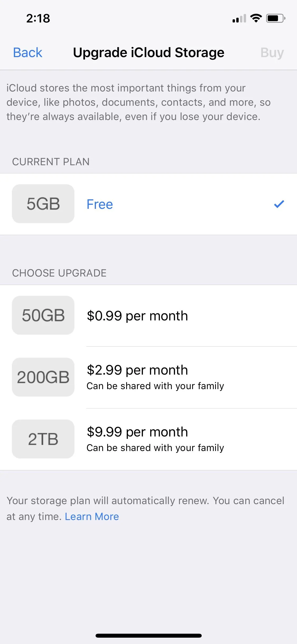Tap the cellular signal bars
The image size is (297, 644).
click(x=239, y=19)
